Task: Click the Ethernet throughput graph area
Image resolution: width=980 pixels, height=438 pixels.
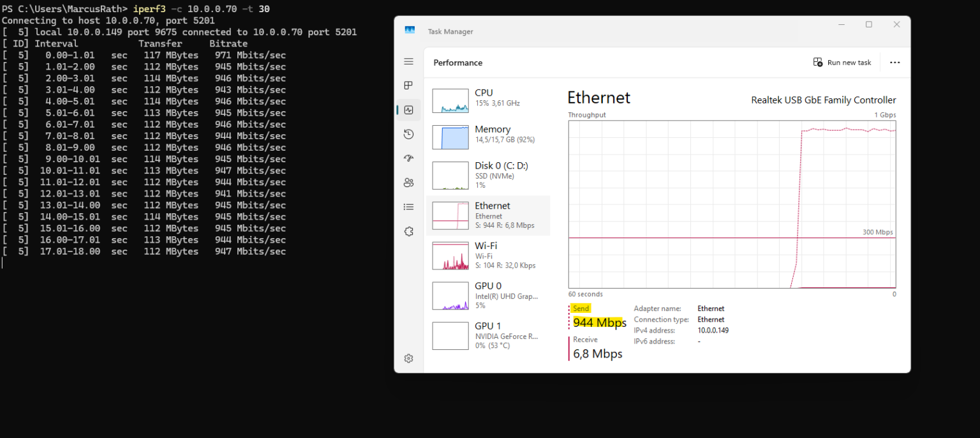Action: click(x=731, y=204)
